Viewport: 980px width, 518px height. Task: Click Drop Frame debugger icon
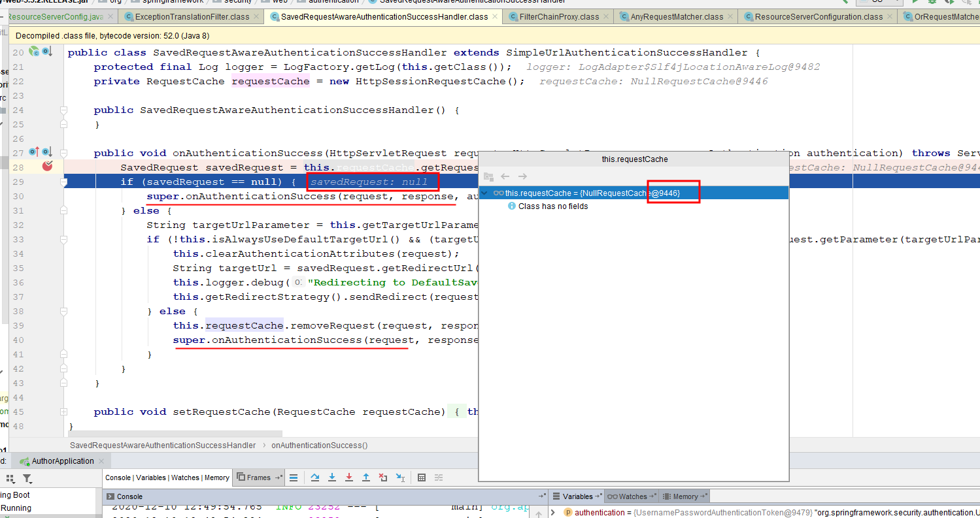383,478
